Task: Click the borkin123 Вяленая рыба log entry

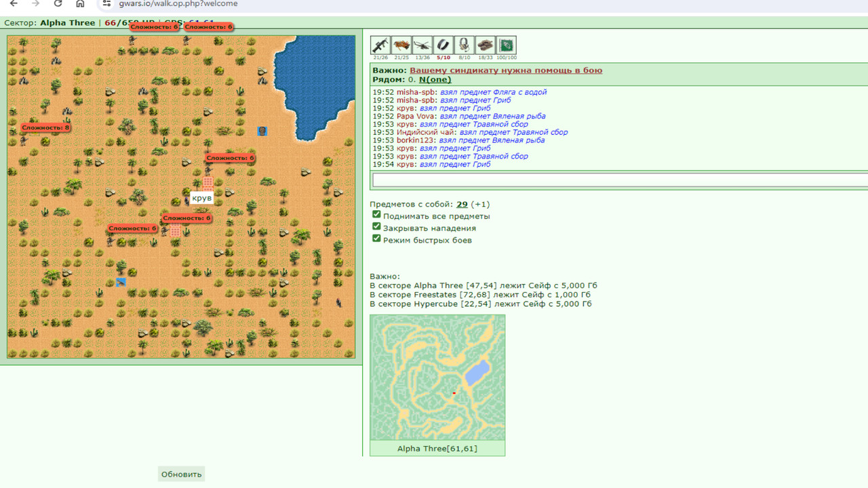Action: point(458,140)
